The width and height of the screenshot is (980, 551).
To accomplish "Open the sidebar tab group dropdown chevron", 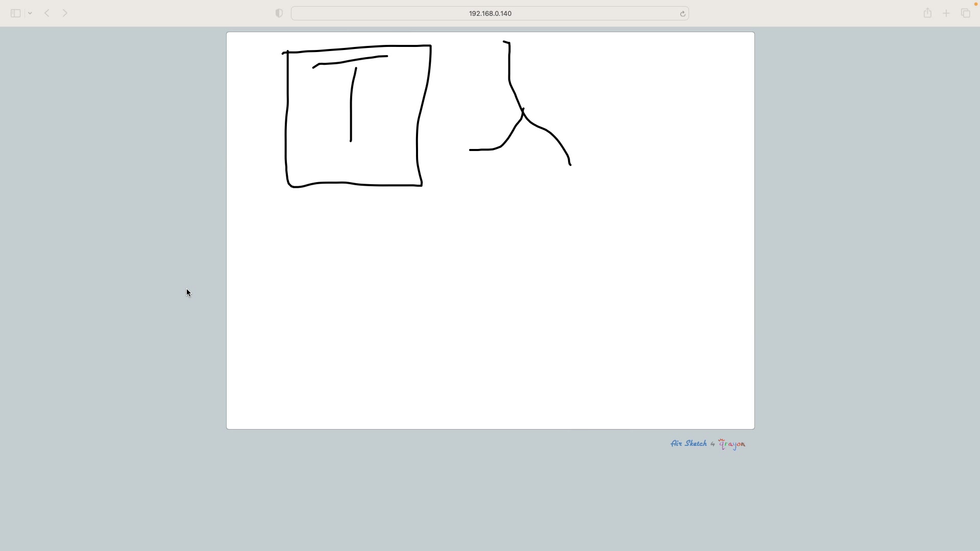I will click(x=30, y=13).
